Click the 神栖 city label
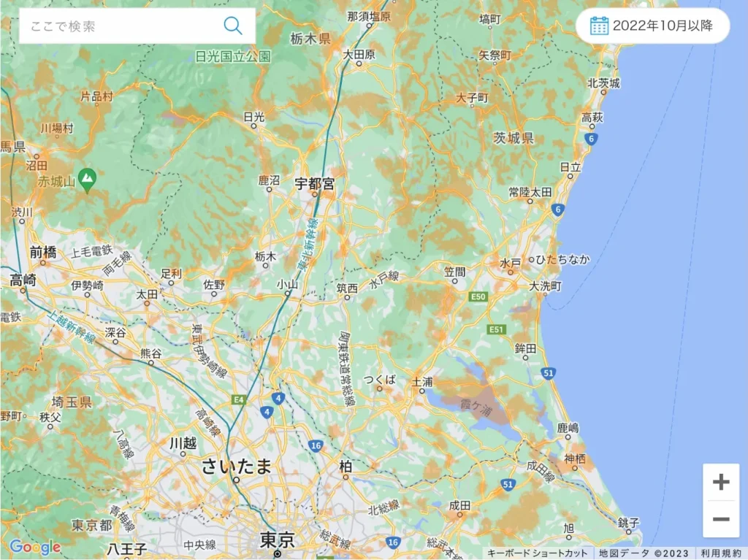Screen dimensions: 748x560 tap(574, 459)
